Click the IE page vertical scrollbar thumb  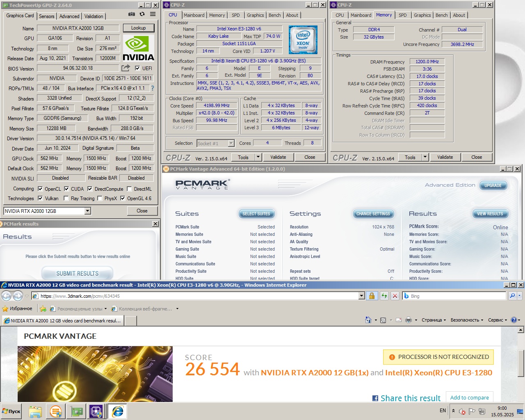point(521,363)
